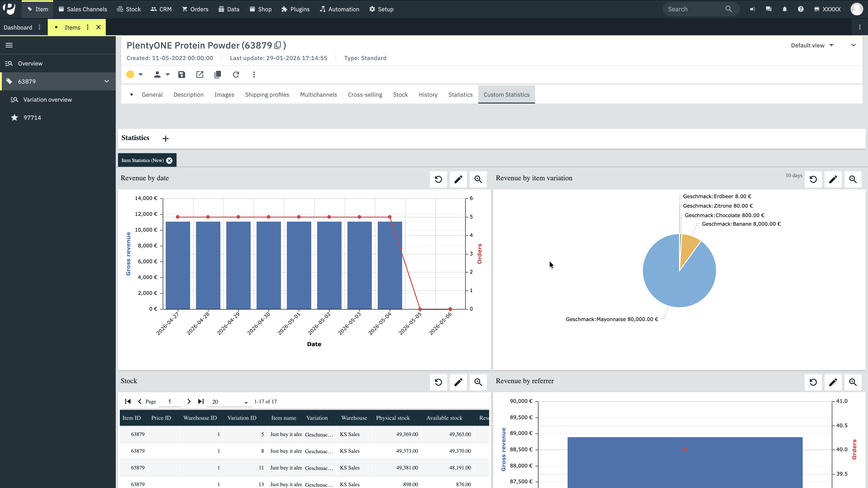Go to last page of Stock table

tap(201, 401)
